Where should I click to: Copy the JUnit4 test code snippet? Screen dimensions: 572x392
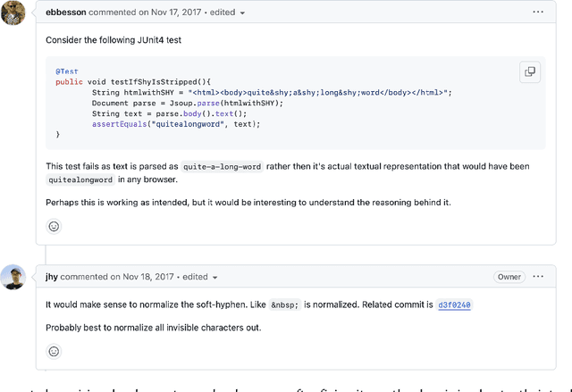(x=529, y=72)
